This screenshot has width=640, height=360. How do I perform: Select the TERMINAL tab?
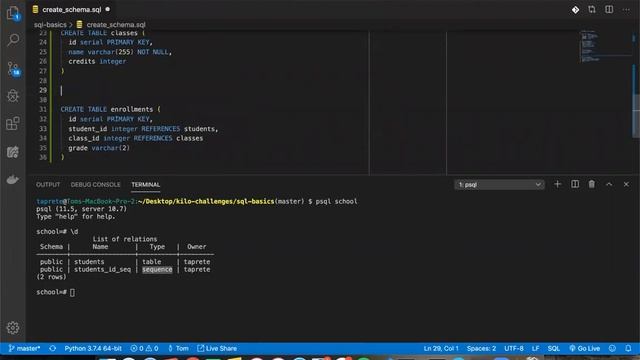click(x=146, y=185)
